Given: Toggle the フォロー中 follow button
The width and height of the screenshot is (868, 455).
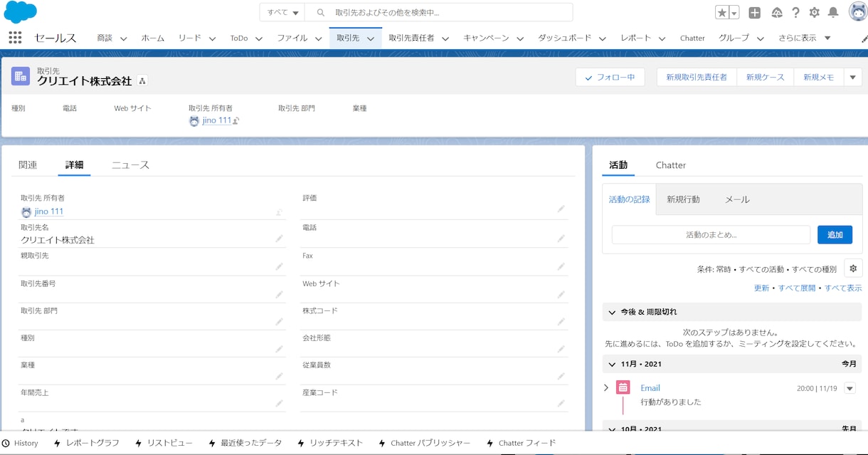Looking at the screenshot, I should [x=610, y=77].
